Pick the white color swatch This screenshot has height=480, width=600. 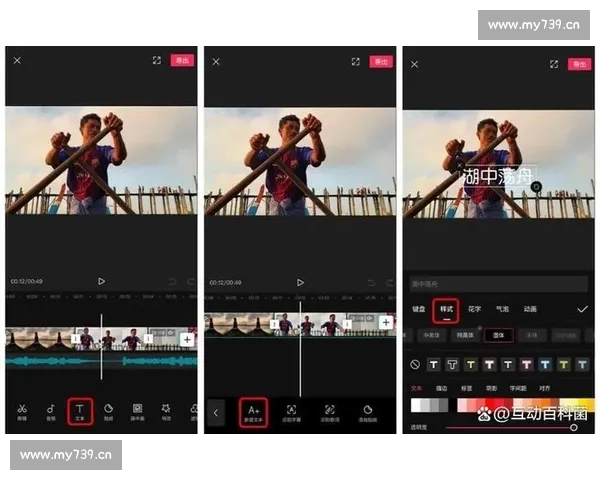click(x=415, y=405)
